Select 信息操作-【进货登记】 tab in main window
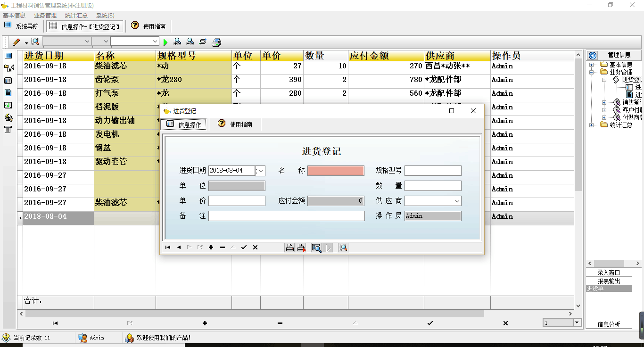Screen dimensions: 644x347 click(x=85, y=26)
